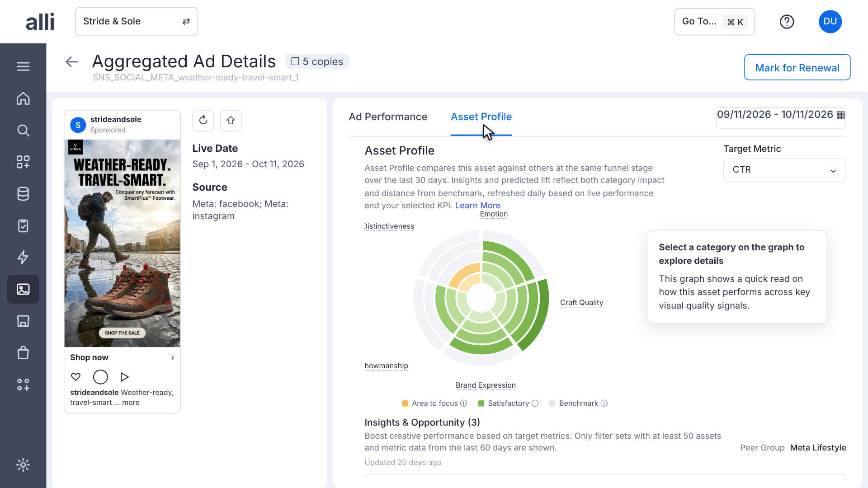Open the clipboard checklist icon in the sidebar
The image size is (868, 488).
point(23,225)
